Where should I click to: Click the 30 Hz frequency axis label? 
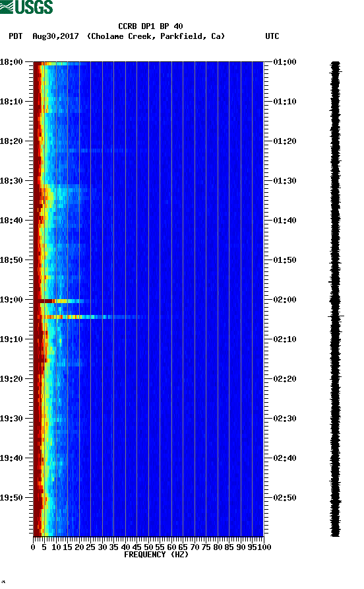[x=102, y=547]
